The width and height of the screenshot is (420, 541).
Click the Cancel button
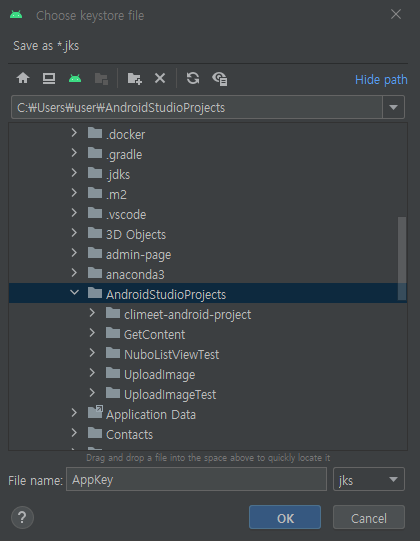point(369,517)
